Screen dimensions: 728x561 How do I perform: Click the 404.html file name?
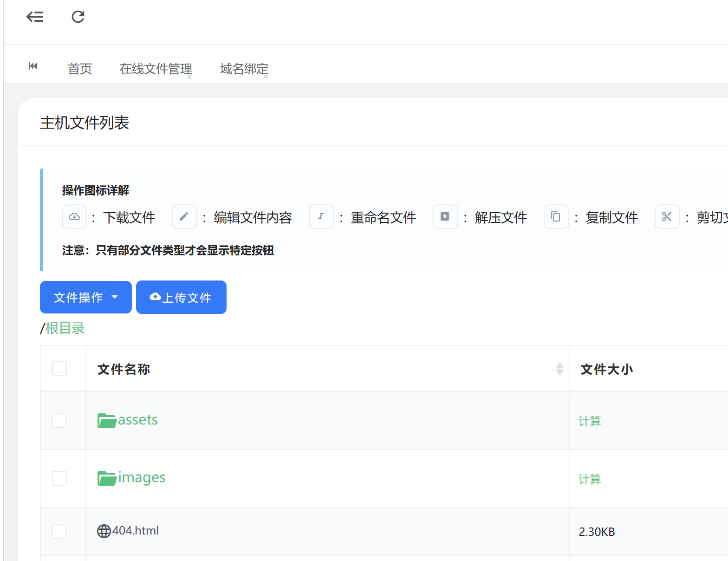tap(136, 530)
